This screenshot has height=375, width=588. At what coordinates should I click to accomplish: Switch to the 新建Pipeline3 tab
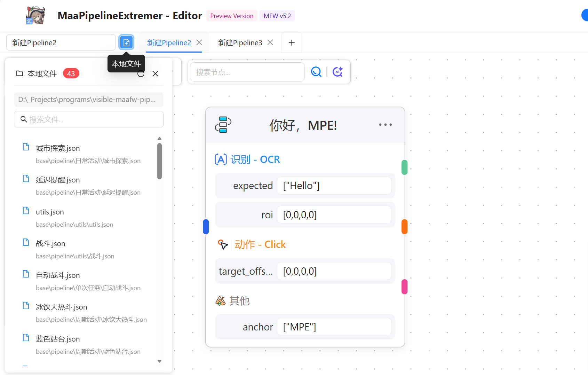[240, 42]
